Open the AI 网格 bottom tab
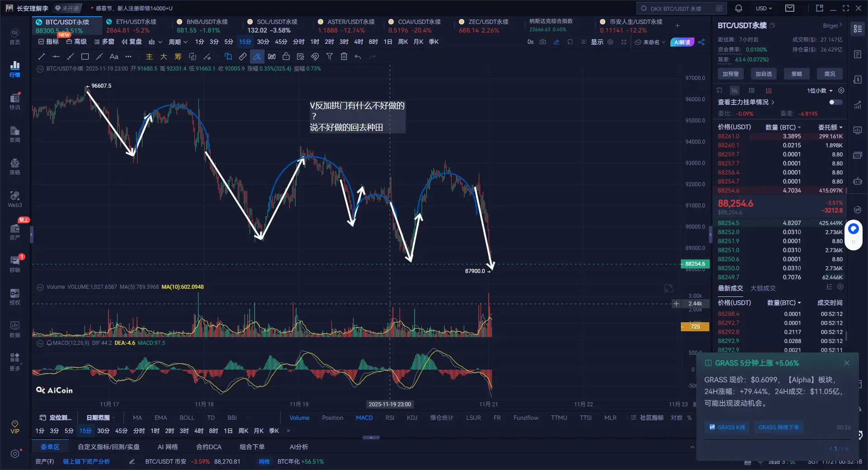The image size is (868, 470). [168, 446]
